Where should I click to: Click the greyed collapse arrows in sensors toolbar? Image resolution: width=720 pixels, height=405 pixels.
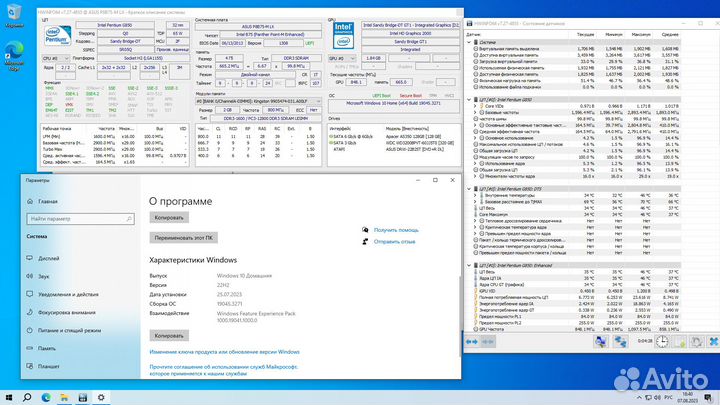click(x=488, y=342)
